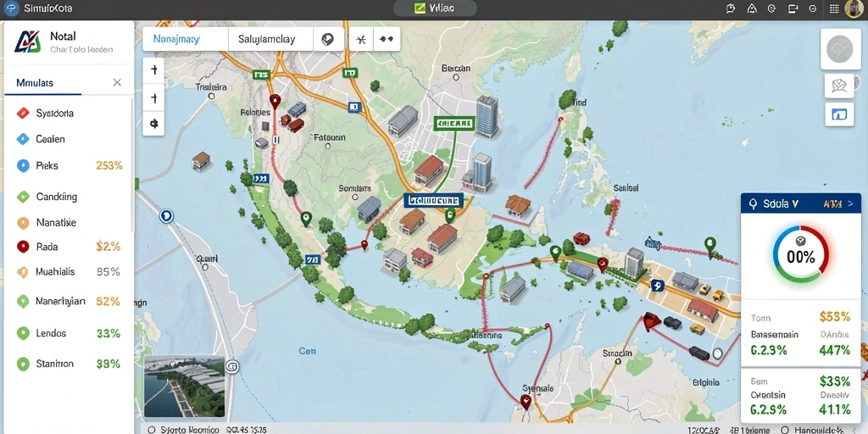
Task: Switch to the Nanajmary tab
Action: pyautogui.click(x=186, y=39)
